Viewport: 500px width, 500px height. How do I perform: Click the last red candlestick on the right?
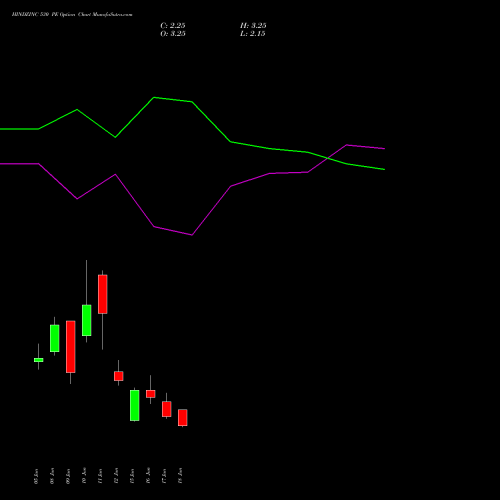[183, 418]
